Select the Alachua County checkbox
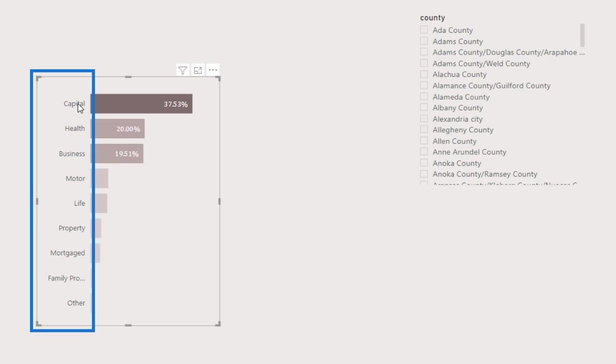Viewport: 616px width, 364px height. [424, 74]
